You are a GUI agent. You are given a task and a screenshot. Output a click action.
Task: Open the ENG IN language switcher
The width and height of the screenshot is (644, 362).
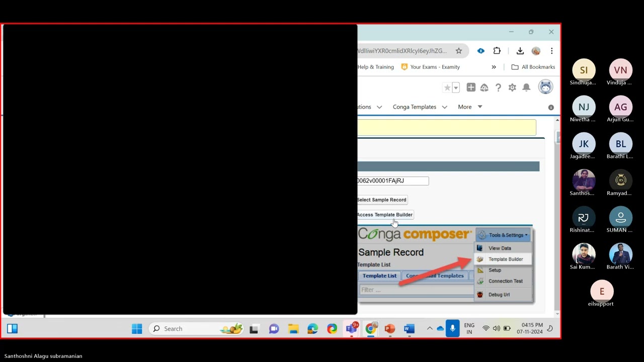point(469,329)
